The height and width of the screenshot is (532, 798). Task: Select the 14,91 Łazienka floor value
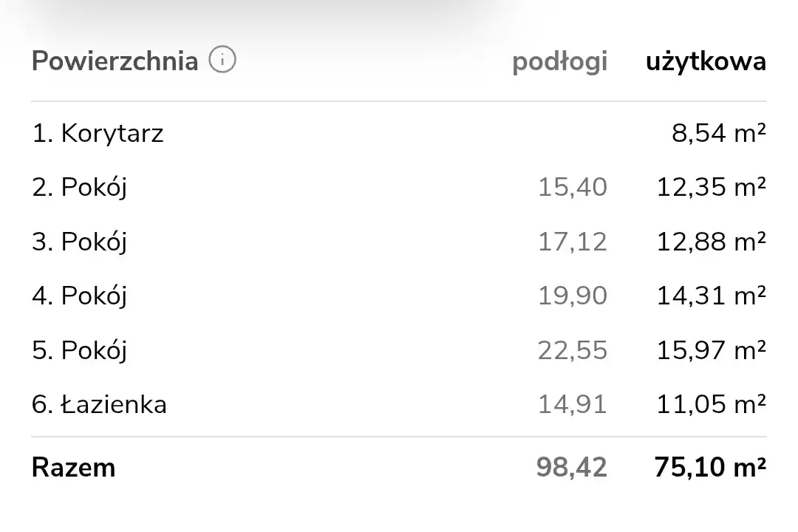[572, 404]
